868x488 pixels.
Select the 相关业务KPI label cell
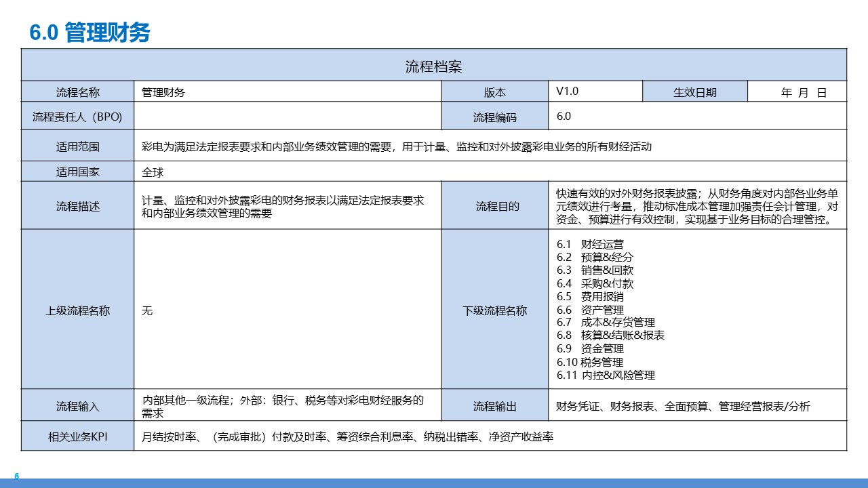pos(78,436)
